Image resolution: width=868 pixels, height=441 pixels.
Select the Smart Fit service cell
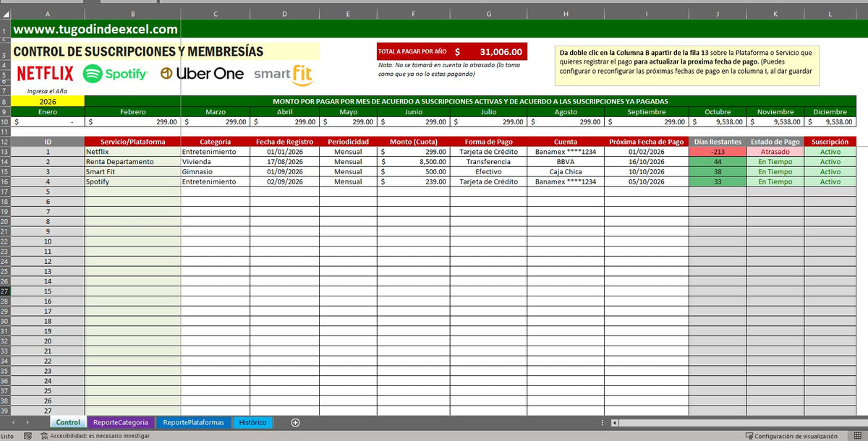tap(132, 172)
